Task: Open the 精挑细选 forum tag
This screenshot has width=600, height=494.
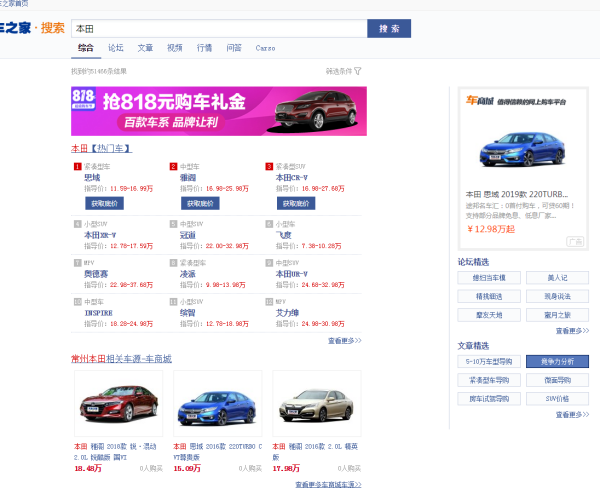Action: (489, 296)
